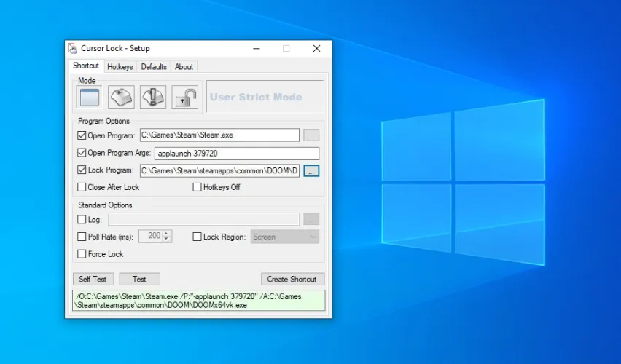Enable the Force Lock checkbox

click(x=82, y=254)
